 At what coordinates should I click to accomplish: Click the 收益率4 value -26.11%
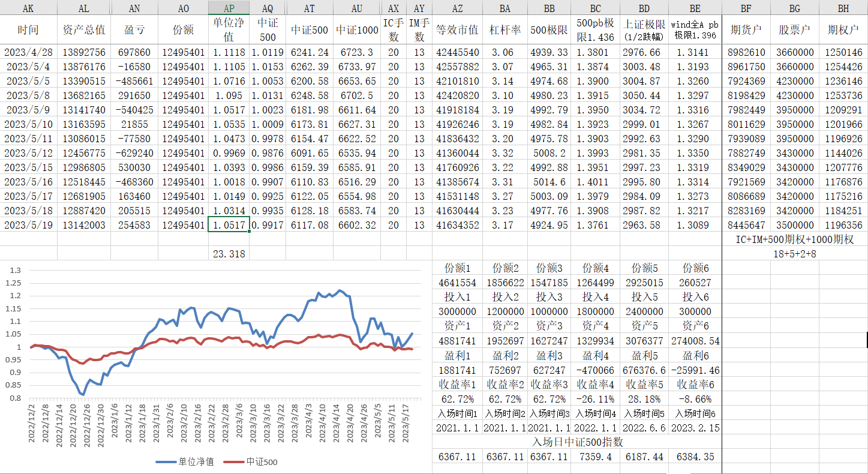tap(594, 399)
